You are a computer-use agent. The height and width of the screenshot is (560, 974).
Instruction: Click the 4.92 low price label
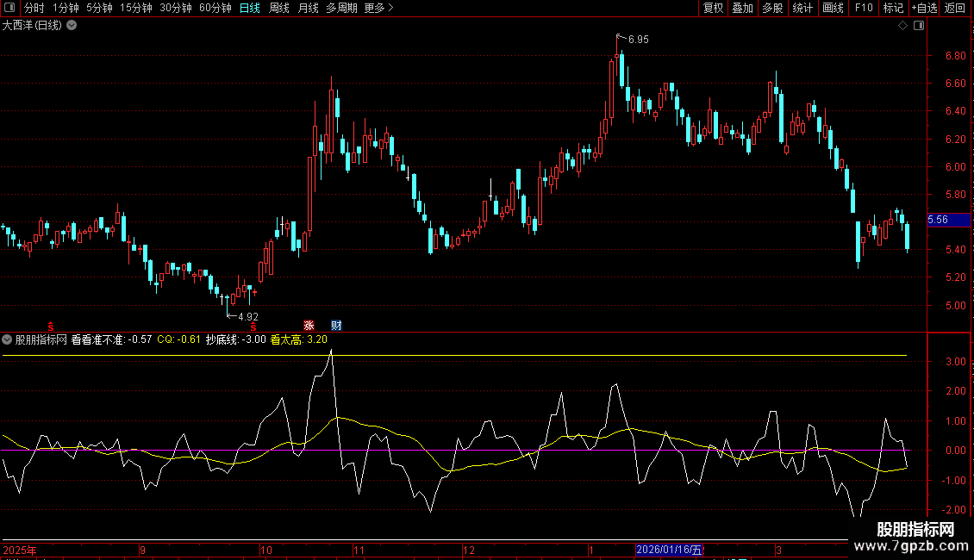click(248, 317)
